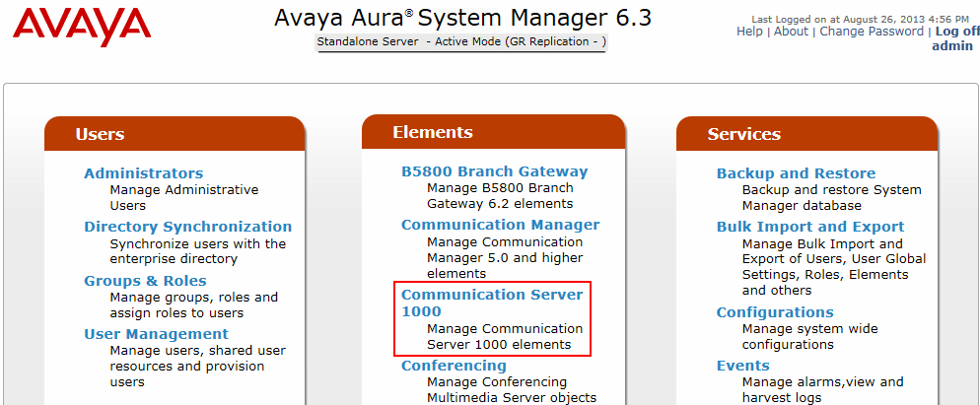Open Backup and Restore link

coord(796,173)
